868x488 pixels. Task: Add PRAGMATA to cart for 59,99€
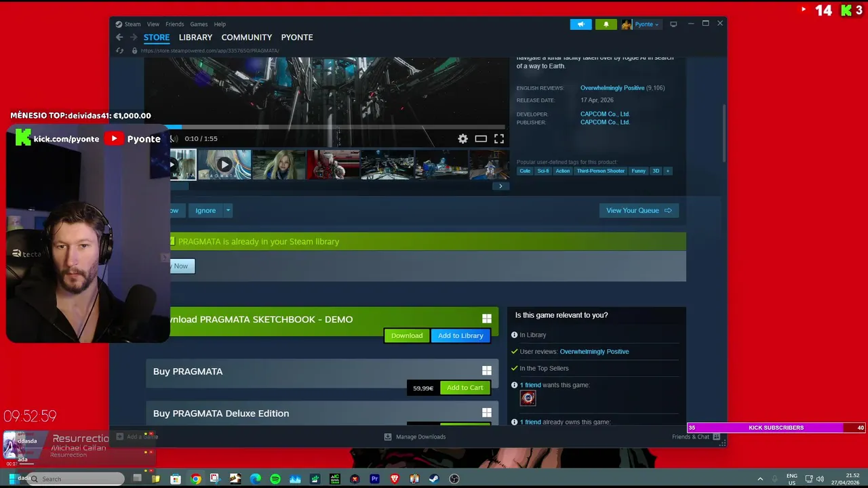click(465, 388)
